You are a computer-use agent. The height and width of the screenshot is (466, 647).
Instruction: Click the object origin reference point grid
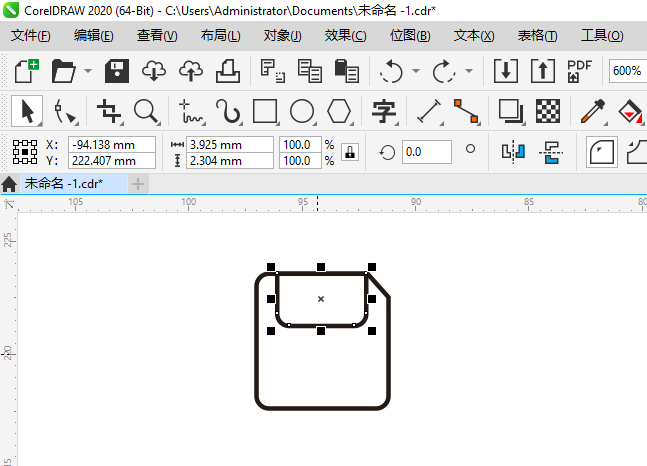point(25,152)
